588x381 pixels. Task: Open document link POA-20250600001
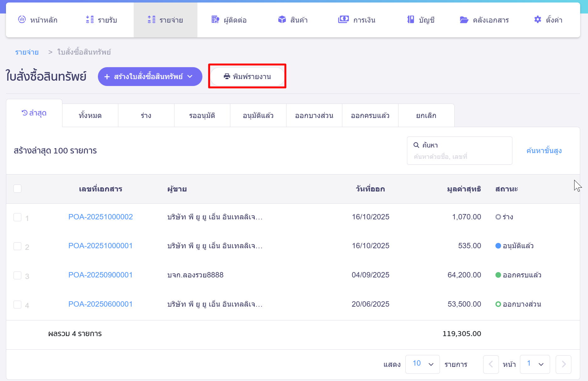pyautogui.click(x=100, y=304)
